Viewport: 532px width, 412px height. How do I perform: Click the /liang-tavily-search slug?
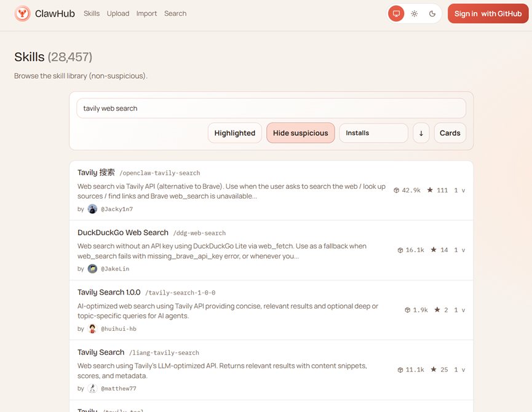pyautogui.click(x=164, y=352)
